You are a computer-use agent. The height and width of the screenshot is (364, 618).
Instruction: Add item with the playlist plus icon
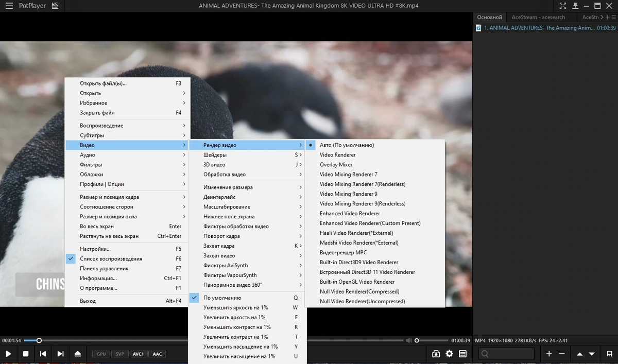coord(549,354)
